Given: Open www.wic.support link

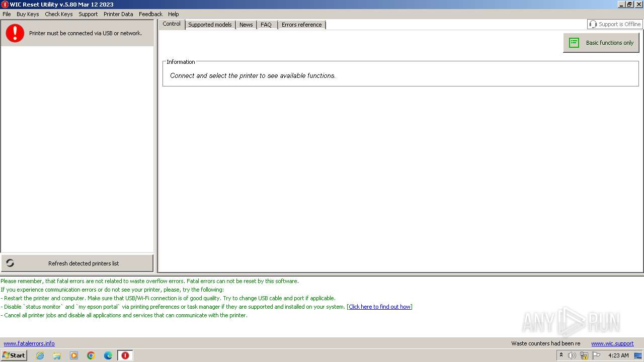Looking at the screenshot, I should (612, 343).
